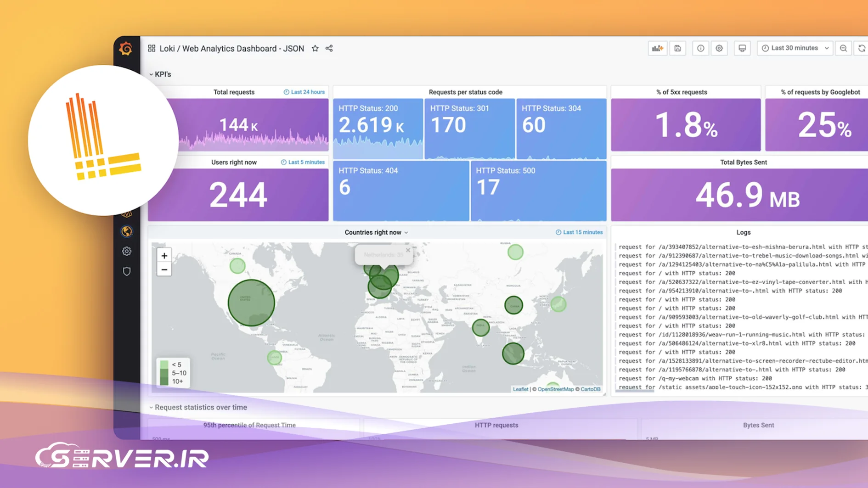The width and height of the screenshot is (868, 488).
Task: Click the % of 5xx requests title
Action: (x=682, y=92)
